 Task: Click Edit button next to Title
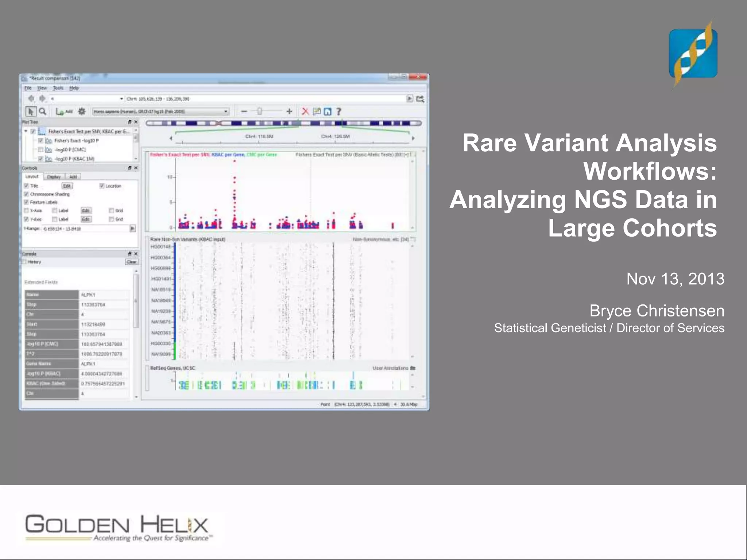pos(67,186)
